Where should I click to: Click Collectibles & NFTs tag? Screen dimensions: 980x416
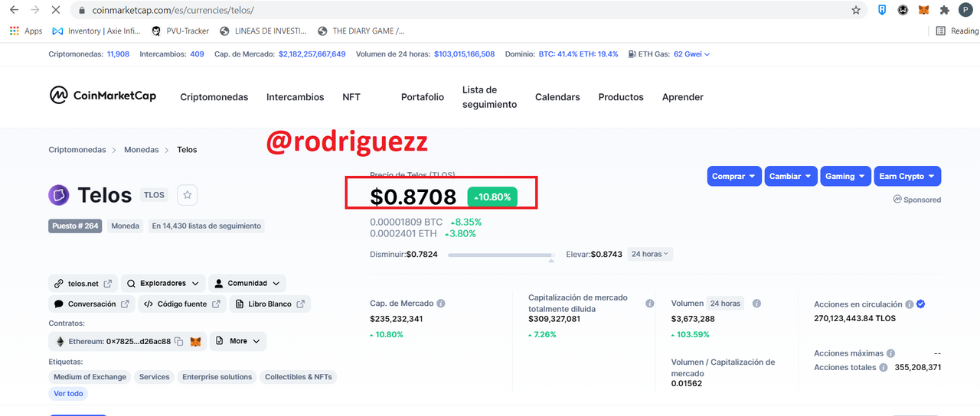(299, 377)
